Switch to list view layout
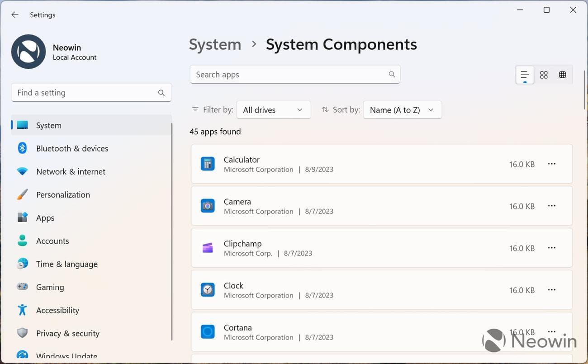 (x=525, y=75)
